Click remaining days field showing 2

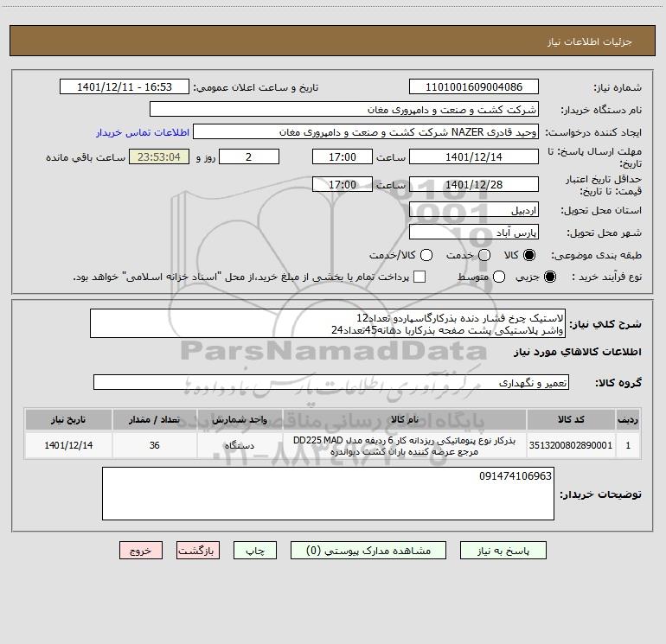pos(249,157)
